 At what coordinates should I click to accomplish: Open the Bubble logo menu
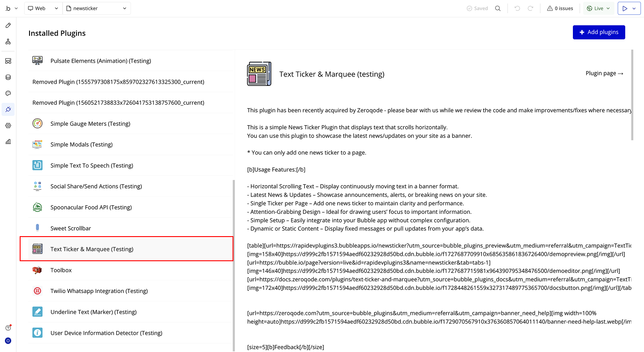tap(12, 8)
